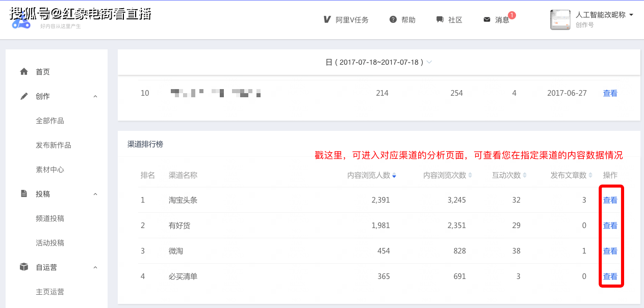644x308 pixels.
Task: Sort by 内容浏览人数 column arrow
Action: point(394,175)
